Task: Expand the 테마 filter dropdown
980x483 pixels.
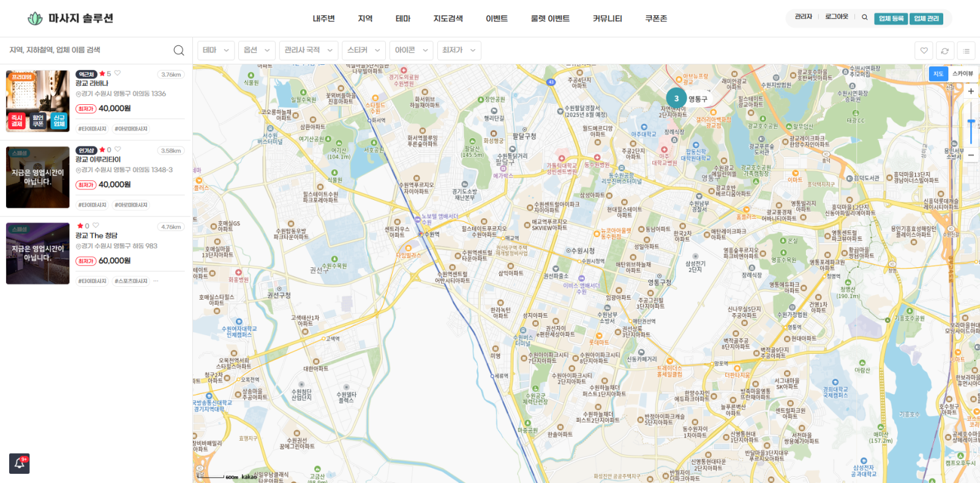Action: point(216,50)
